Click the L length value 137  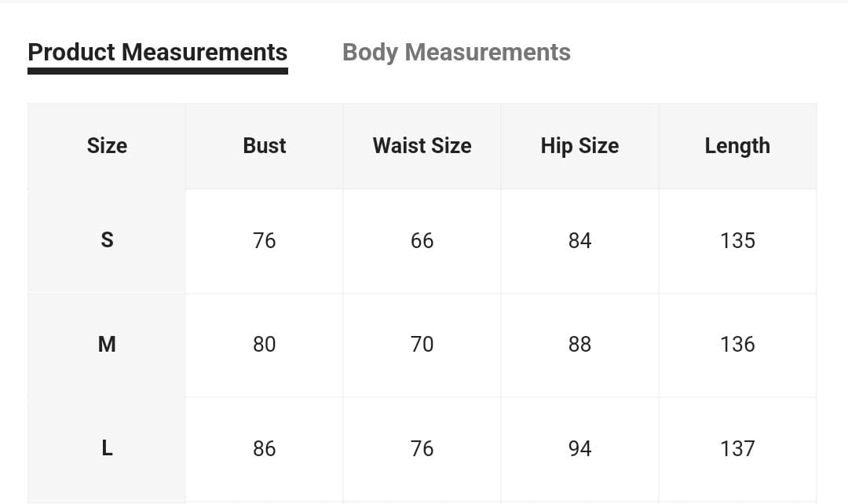coord(737,448)
